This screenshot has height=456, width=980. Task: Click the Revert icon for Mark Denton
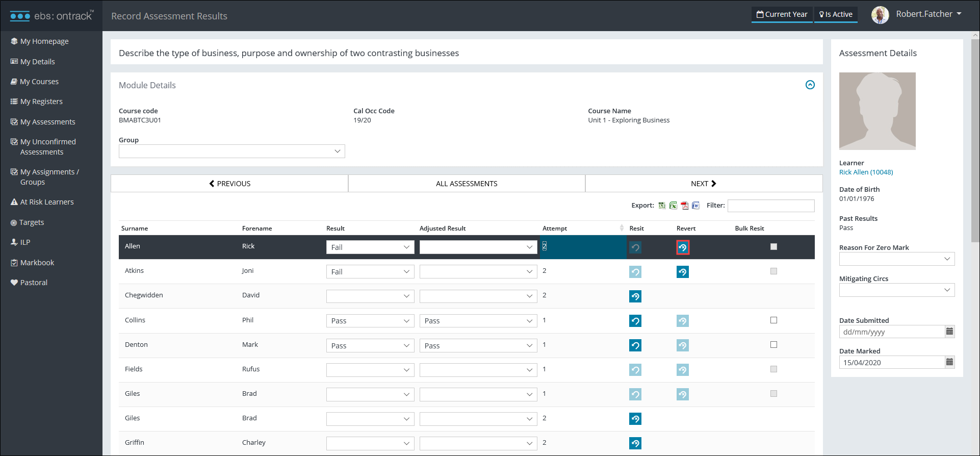[683, 345]
